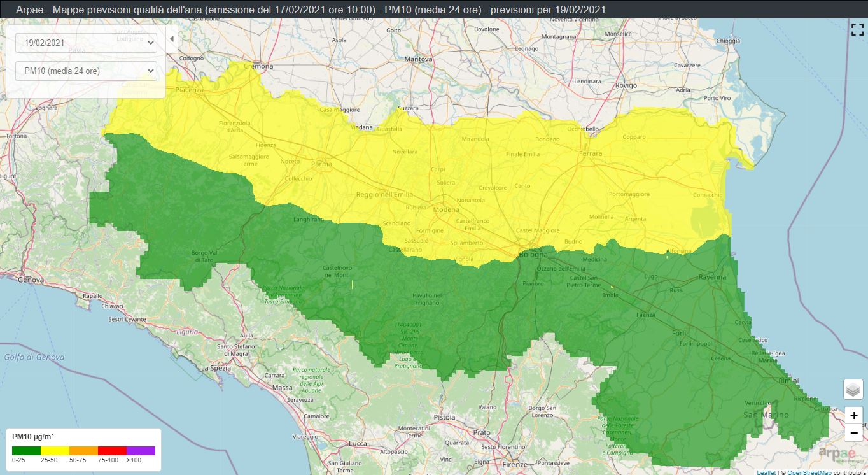Image resolution: width=868 pixels, height=475 pixels.
Task: Click the green 0-25 legend swatch
Action: tap(26, 450)
